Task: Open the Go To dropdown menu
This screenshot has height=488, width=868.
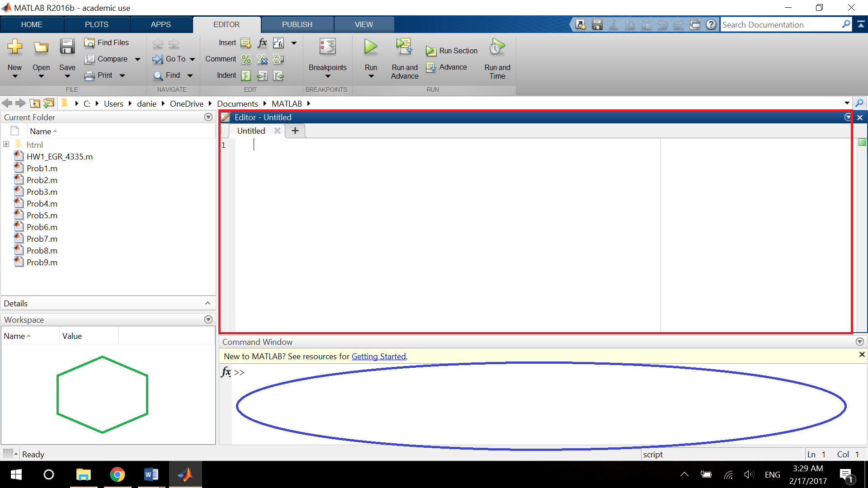Action: coord(192,59)
